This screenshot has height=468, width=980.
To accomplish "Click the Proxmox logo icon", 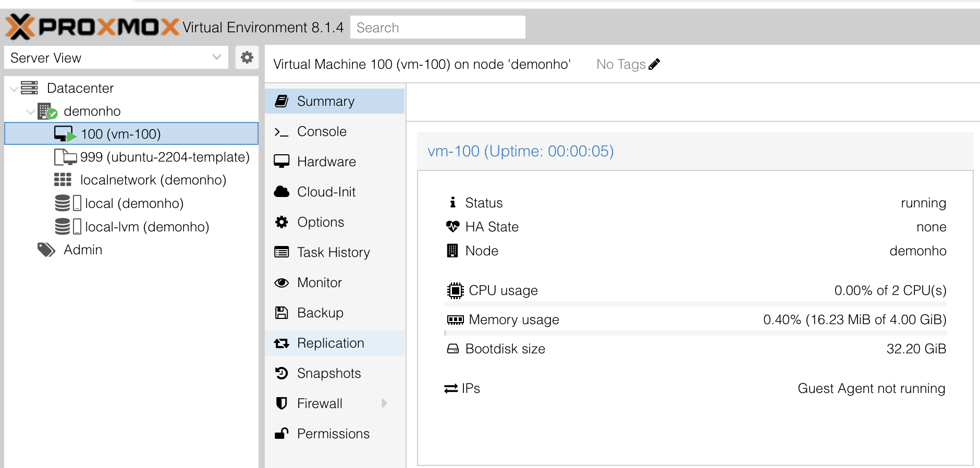I will point(21,27).
